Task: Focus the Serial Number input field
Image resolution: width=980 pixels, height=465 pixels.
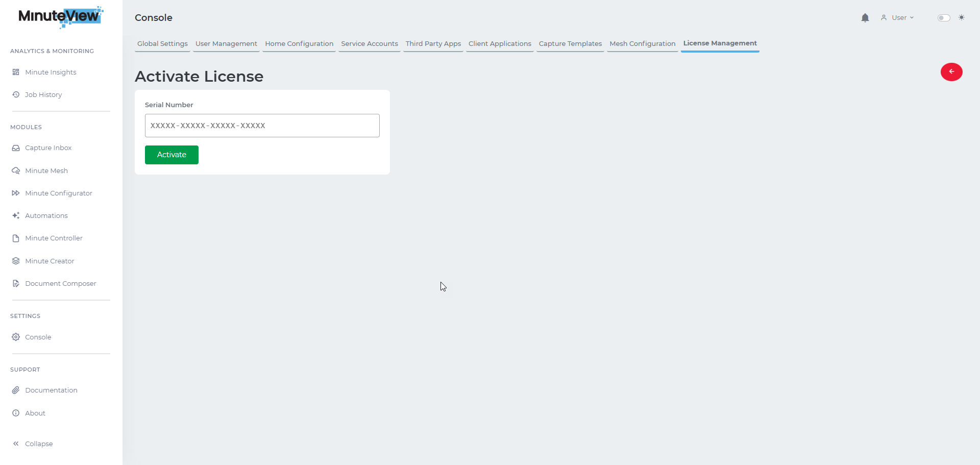Action: pyautogui.click(x=262, y=126)
